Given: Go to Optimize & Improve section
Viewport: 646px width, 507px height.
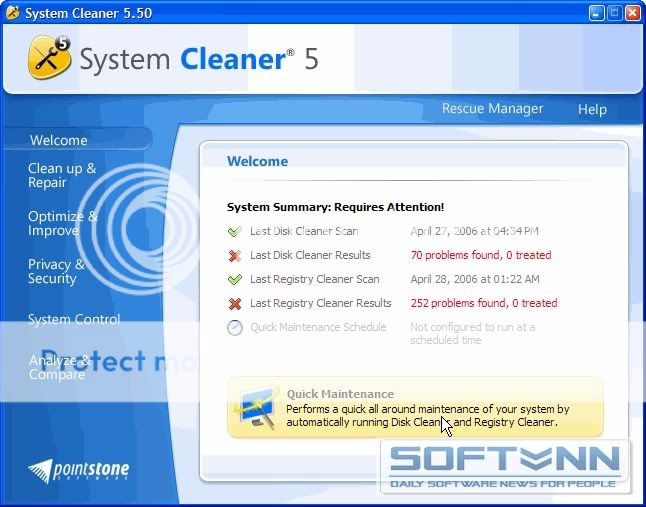Looking at the screenshot, I should pyautogui.click(x=62, y=223).
